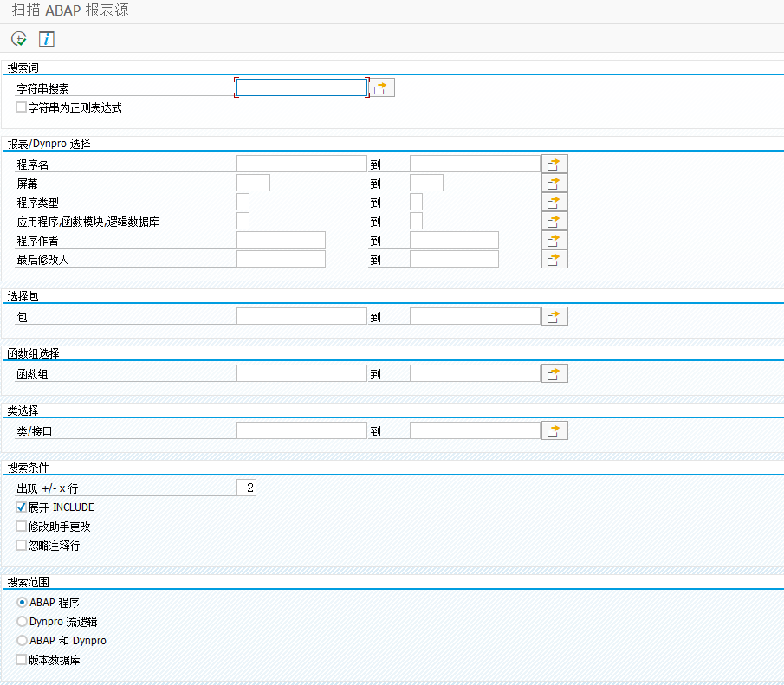This screenshot has width=784, height=685.
Task: Open multiple selection for 包
Action: (554, 315)
